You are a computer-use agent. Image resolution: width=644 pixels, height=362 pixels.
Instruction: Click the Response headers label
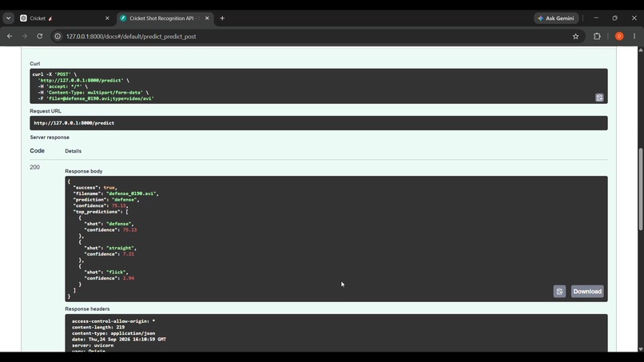[x=87, y=308]
